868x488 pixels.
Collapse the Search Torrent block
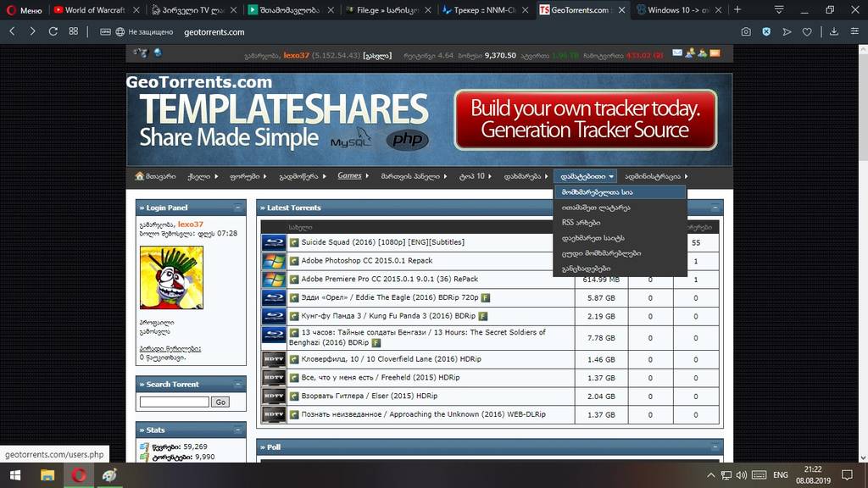(238, 384)
